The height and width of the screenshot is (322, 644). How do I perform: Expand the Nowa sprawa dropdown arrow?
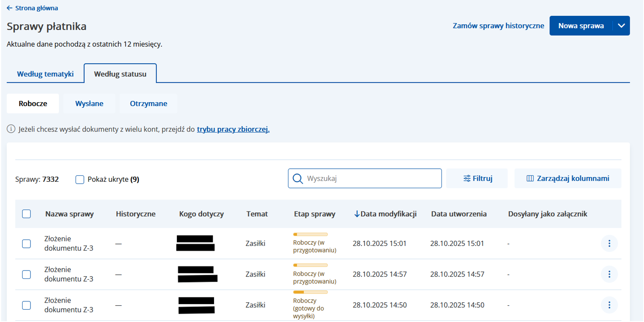tap(621, 26)
